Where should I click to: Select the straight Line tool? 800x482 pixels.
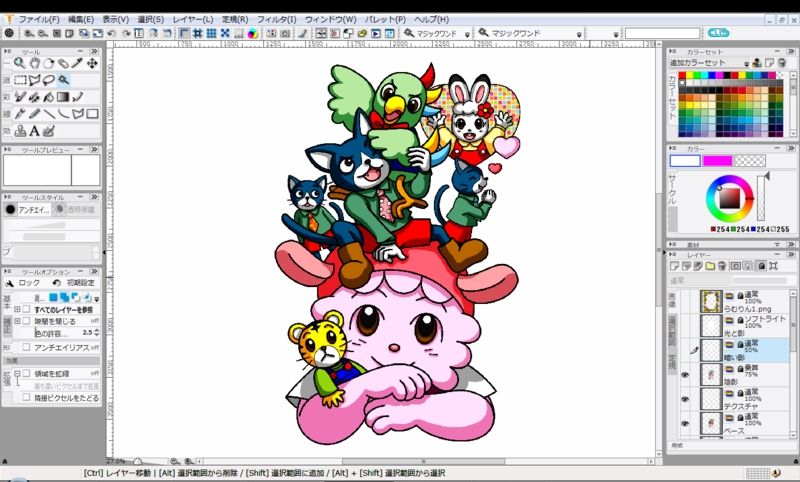(49, 114)
